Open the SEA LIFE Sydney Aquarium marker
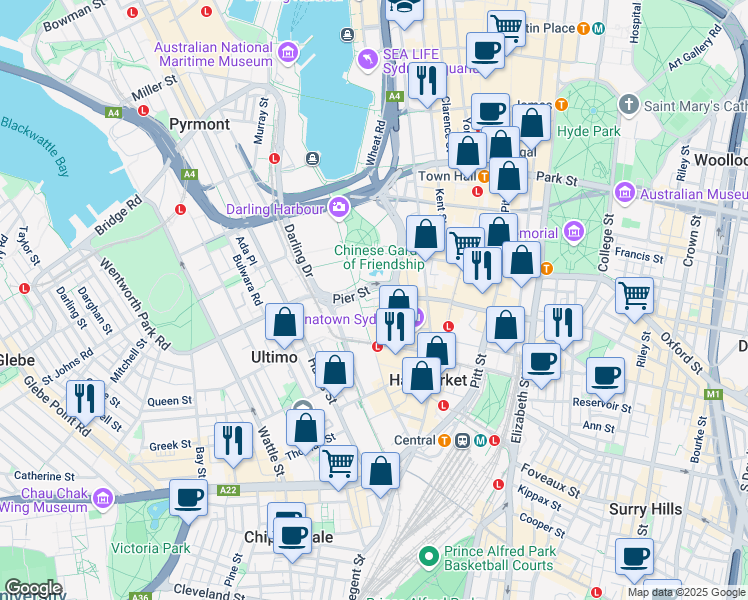This screenshot has width=748, height=600. click(x=368, y=59)
